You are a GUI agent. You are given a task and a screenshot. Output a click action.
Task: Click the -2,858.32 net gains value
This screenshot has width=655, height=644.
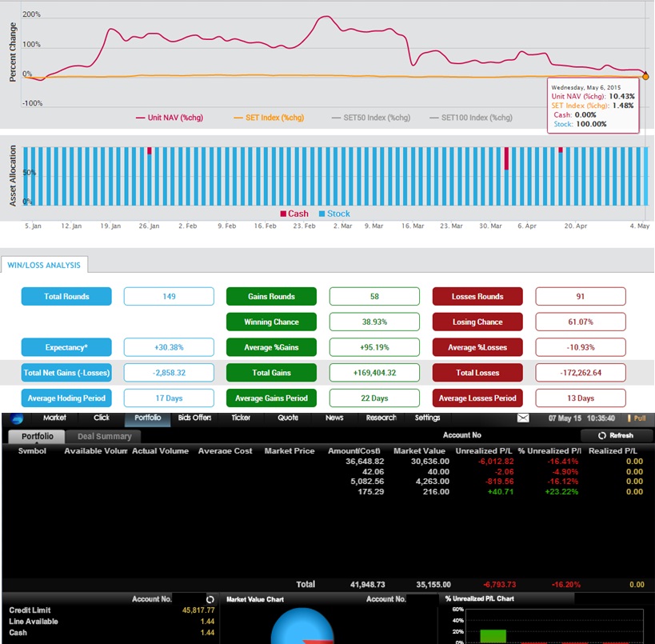pyautogui.click(x=169, y=373)
